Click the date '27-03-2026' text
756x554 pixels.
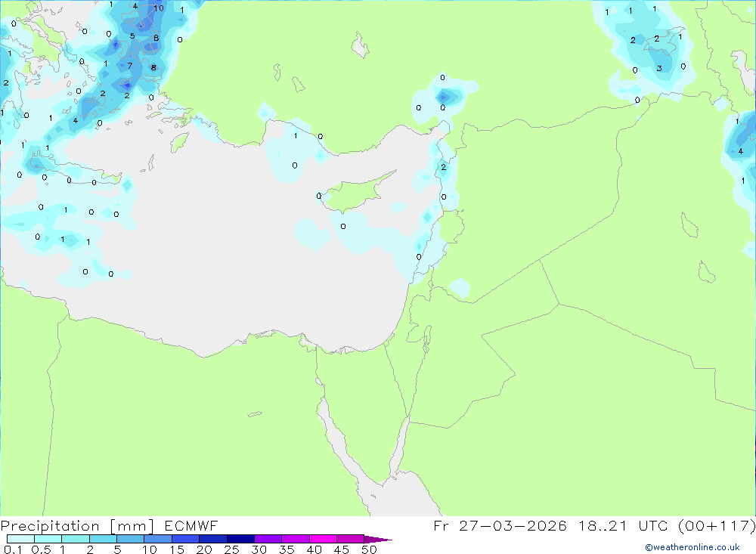[513, 525]
